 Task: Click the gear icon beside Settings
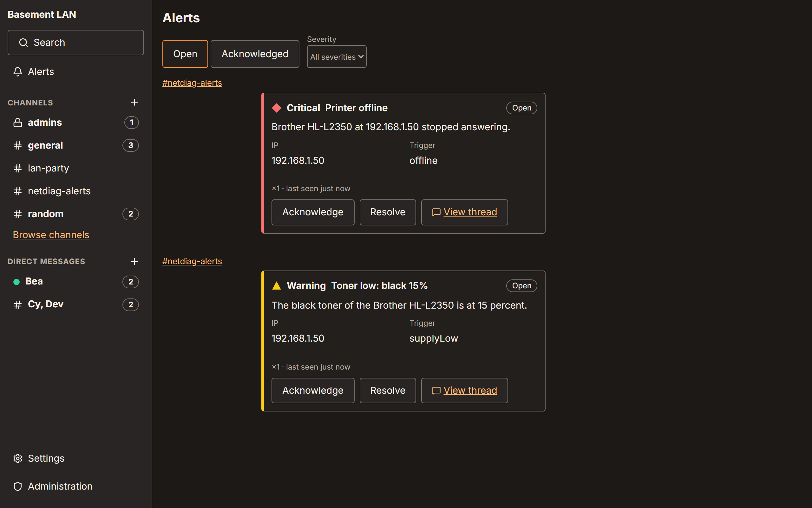[x=18, y=458]
